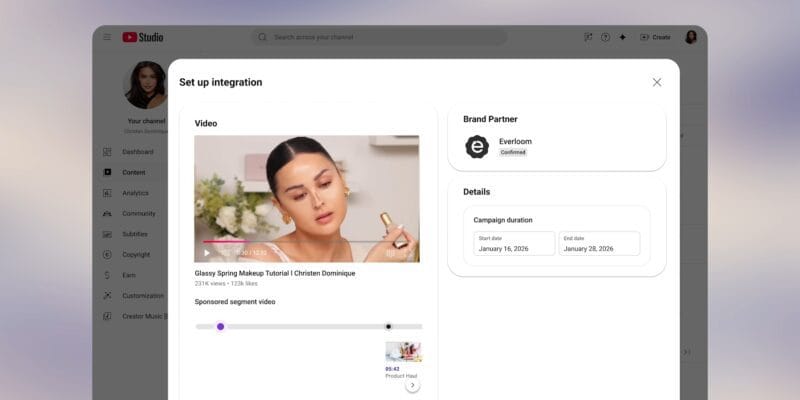Click the 231K views text
800x400 pixels.
click(210, 284)
